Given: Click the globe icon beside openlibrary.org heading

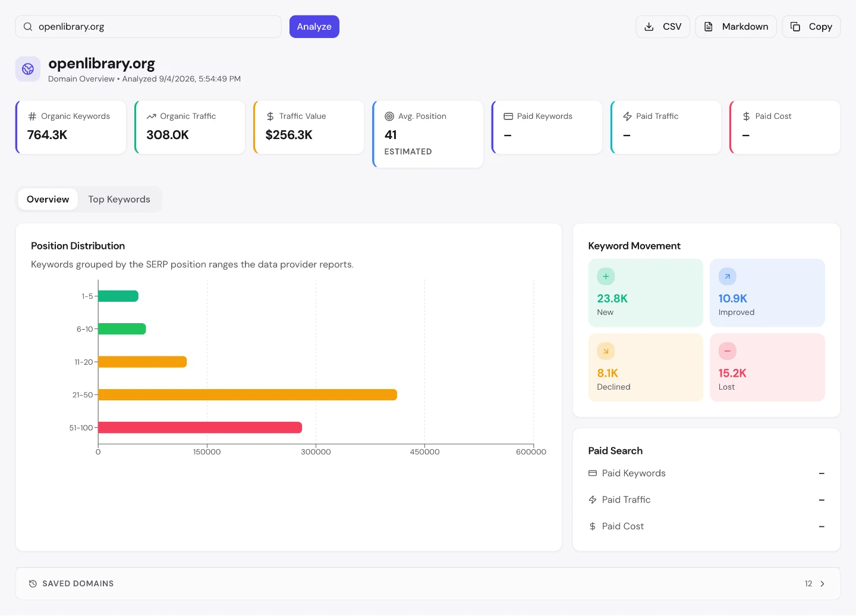Looking at the screenshot, I should point(28,69).
